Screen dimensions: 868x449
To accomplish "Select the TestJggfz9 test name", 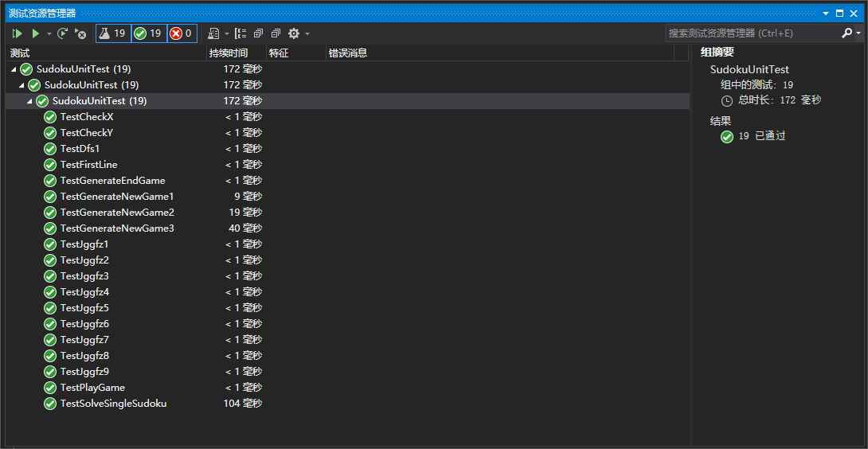I will point(84,372).
